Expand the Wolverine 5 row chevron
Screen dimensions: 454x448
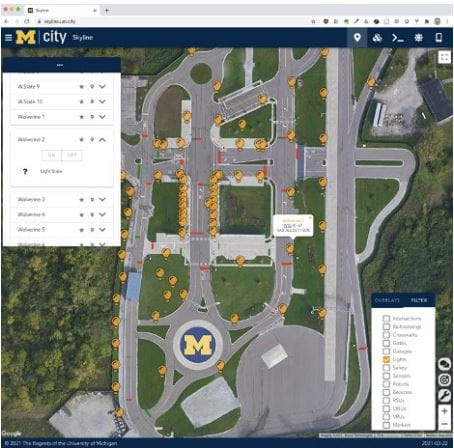[102, 230]
